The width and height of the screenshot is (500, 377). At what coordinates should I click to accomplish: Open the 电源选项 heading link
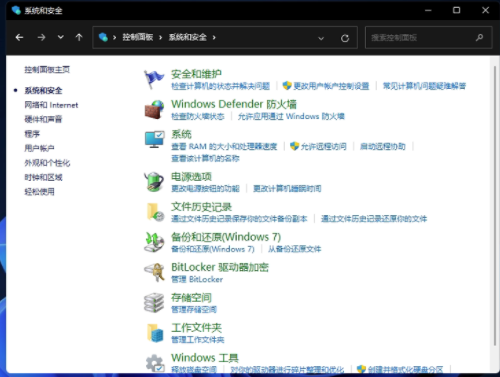click(x=191, y=177)
